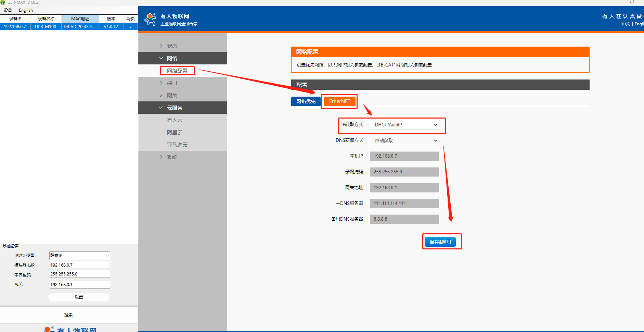Open the English menu in menu bar
Image resolution: width=644 pixels, height=332 pixels.
pos(26,10)
